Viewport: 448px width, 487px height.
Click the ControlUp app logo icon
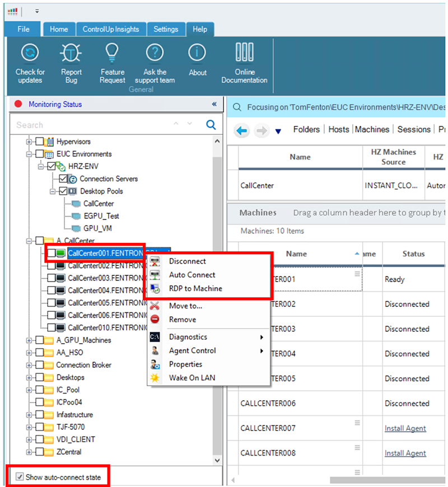click(x=12, y=12)
